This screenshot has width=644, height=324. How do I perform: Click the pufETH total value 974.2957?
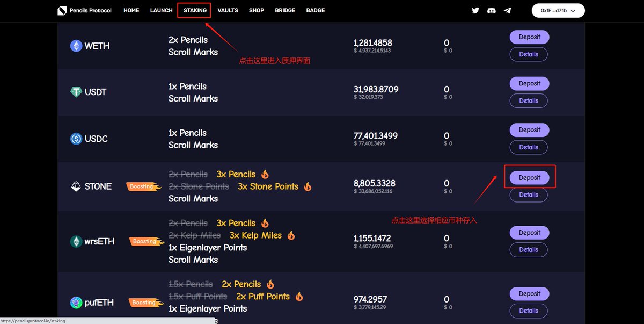370,299
